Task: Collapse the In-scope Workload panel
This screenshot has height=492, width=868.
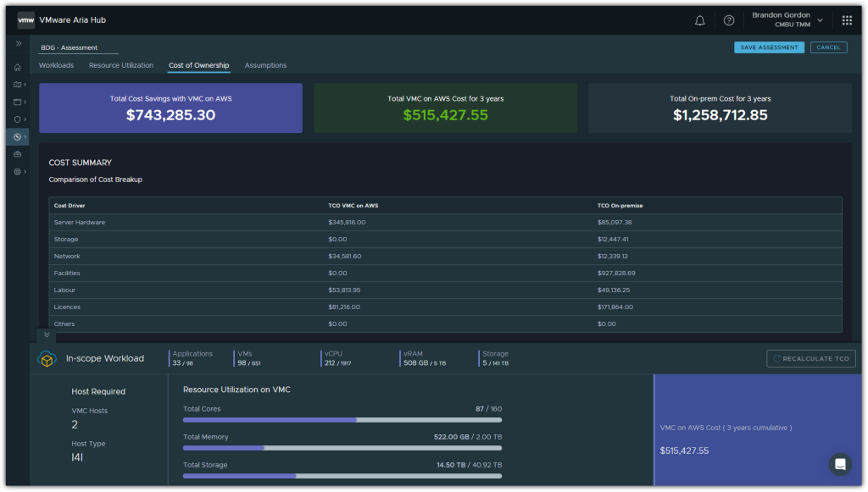Action: 47,335
